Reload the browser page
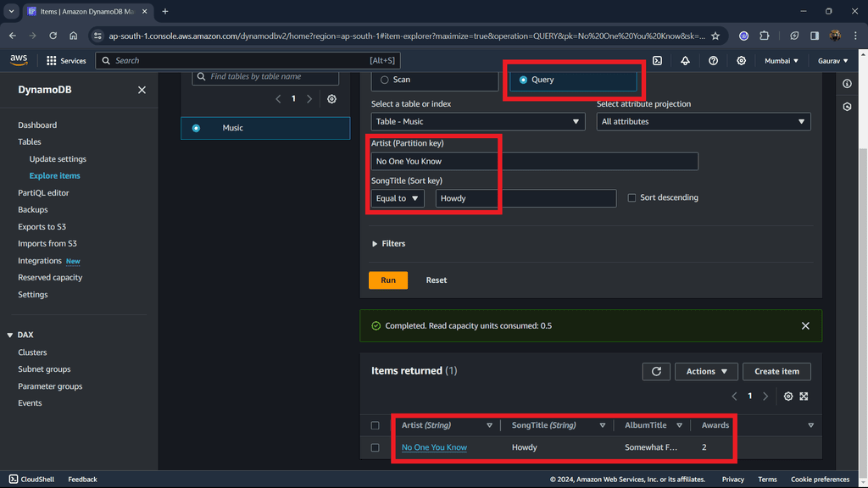This screenshot has height=488, width=868. pyautogui.click(x=53, y=36)
